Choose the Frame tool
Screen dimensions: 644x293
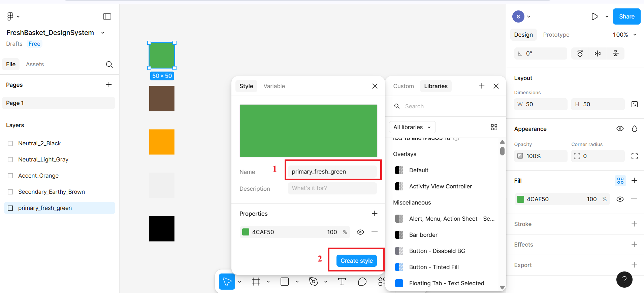(x=256, y=282)
